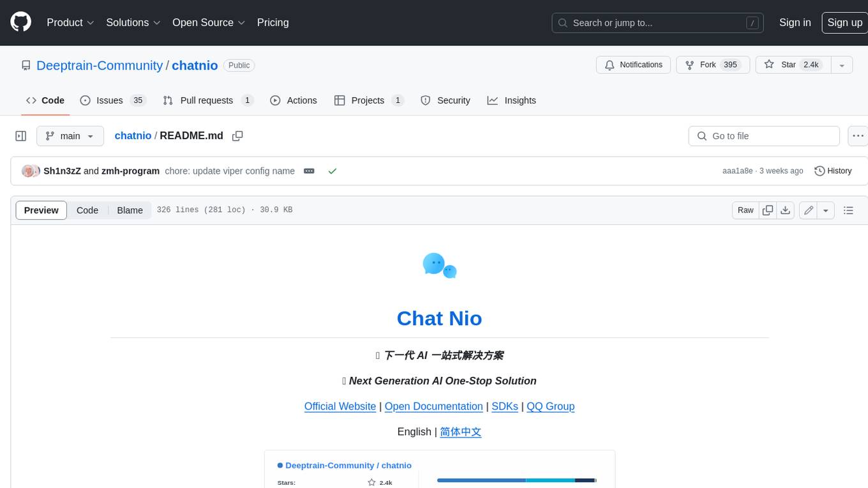Open the main branch selector
The width and height of the screenshot is (868, 488).
(x=70, y=136)
